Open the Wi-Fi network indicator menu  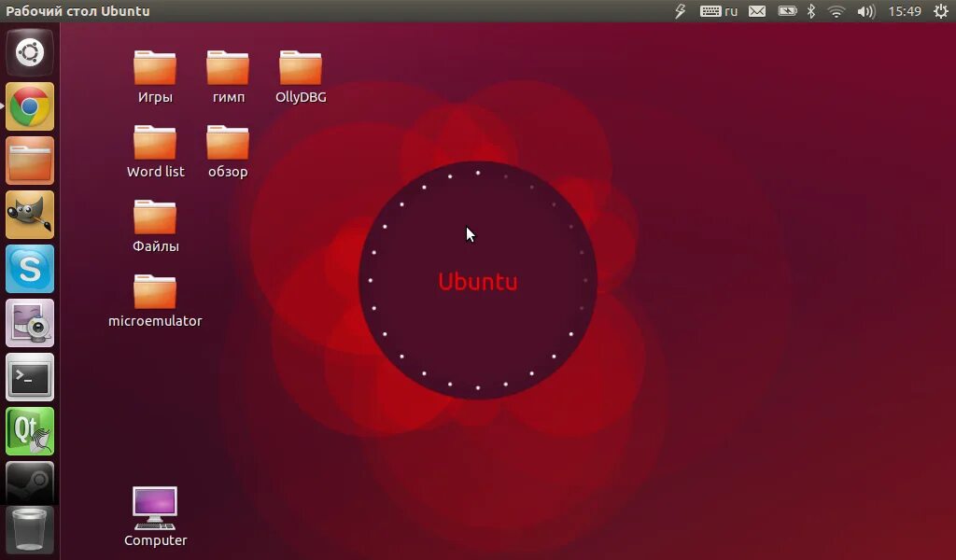[x=836, y=11]
